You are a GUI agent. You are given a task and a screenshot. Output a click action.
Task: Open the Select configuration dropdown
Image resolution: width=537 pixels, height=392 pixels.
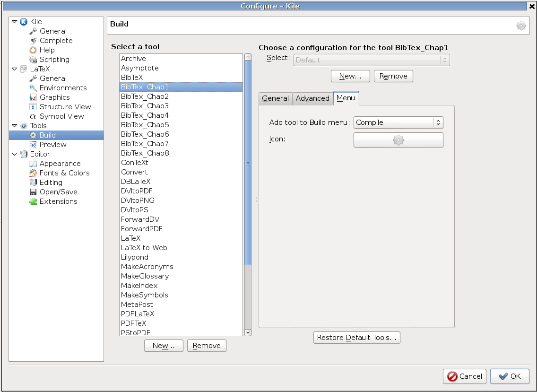point(372,60)
